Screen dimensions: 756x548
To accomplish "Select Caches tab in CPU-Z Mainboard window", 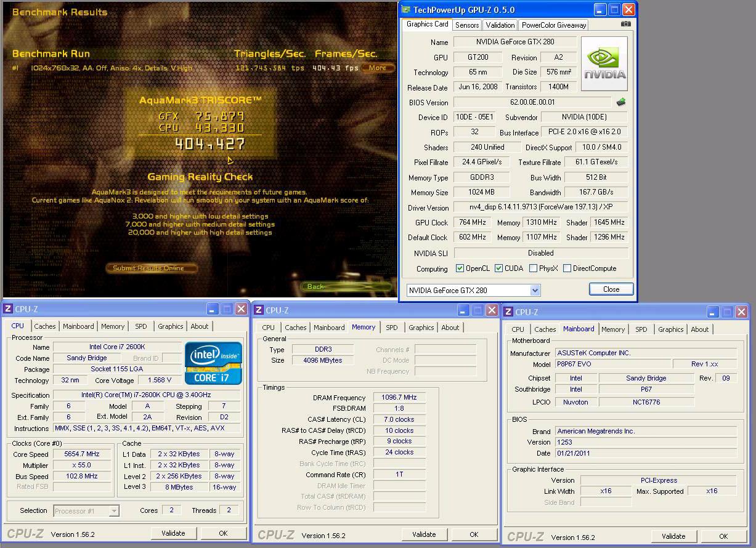I will 545,329.
